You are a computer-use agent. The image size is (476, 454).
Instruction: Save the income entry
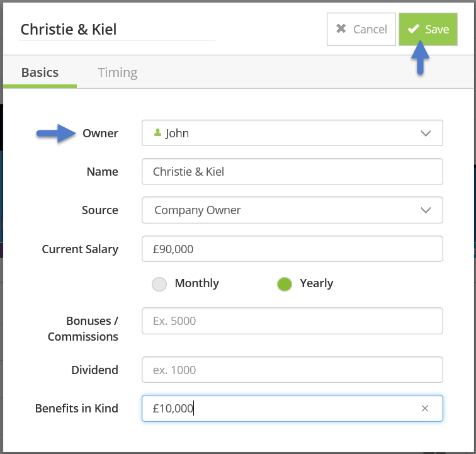pos(428,30)
